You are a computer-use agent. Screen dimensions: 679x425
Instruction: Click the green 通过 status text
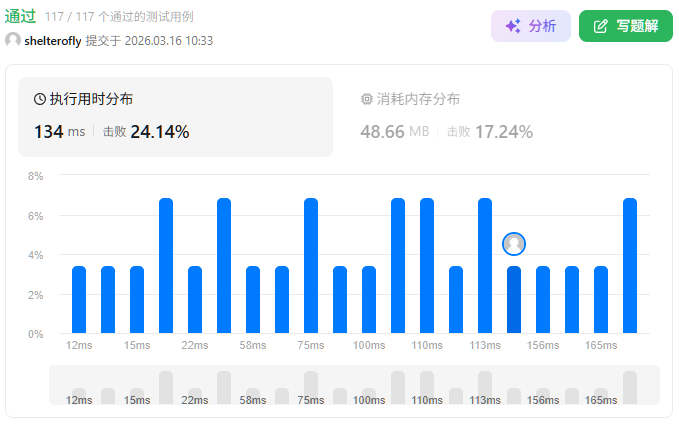pos(21,16)
